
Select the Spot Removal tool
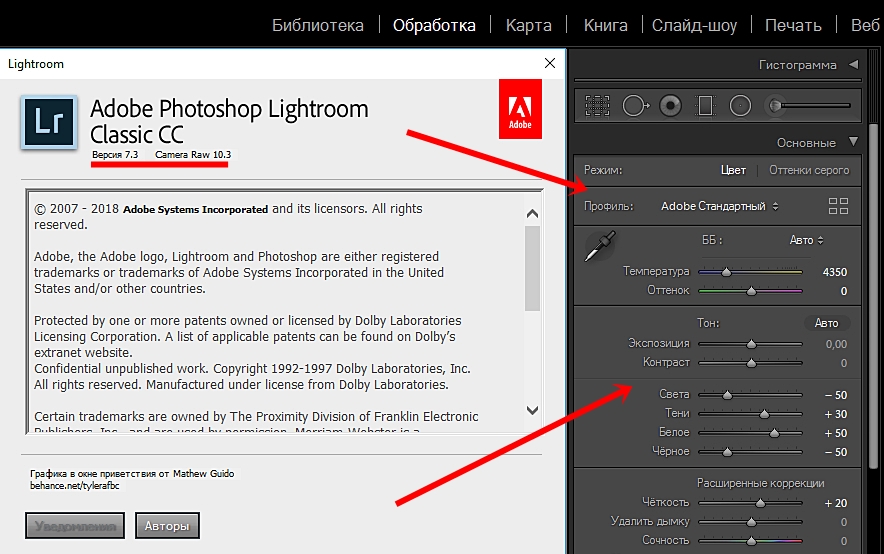click(x=635, y=105)
